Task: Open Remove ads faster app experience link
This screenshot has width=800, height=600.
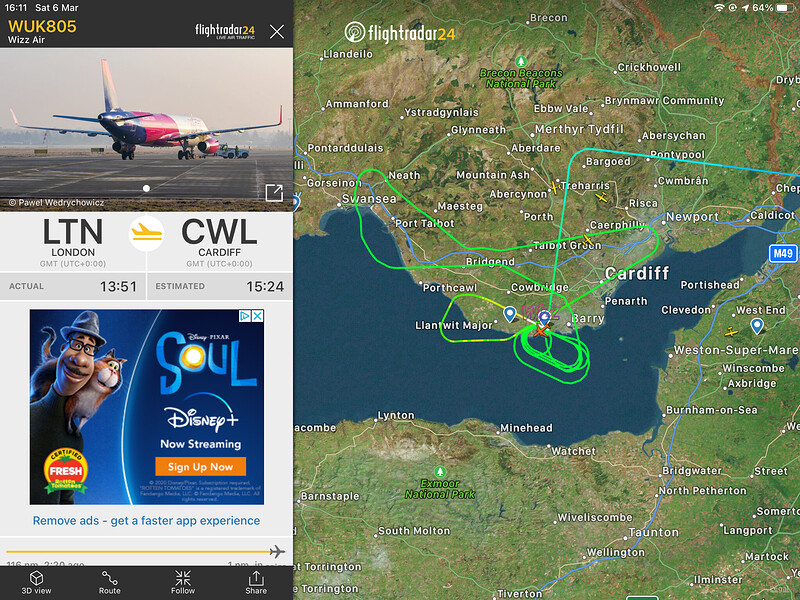Action: (x=146, y=520)
